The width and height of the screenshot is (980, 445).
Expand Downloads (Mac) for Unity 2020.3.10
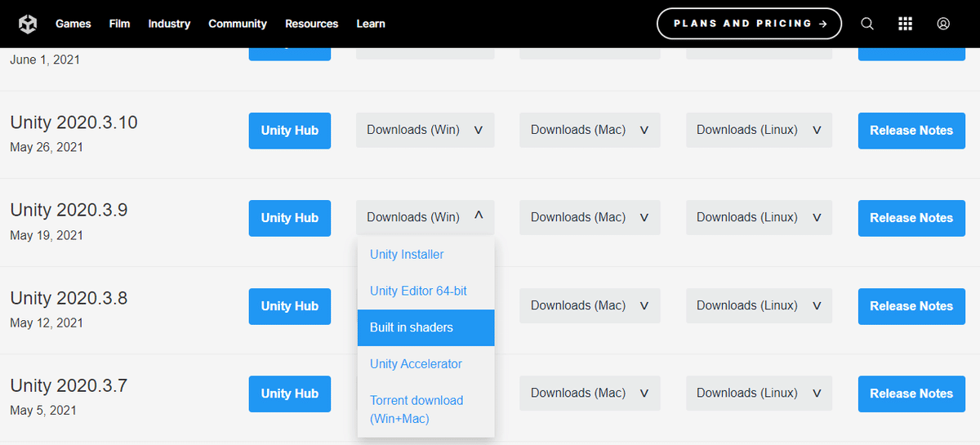tap(590, 130)
